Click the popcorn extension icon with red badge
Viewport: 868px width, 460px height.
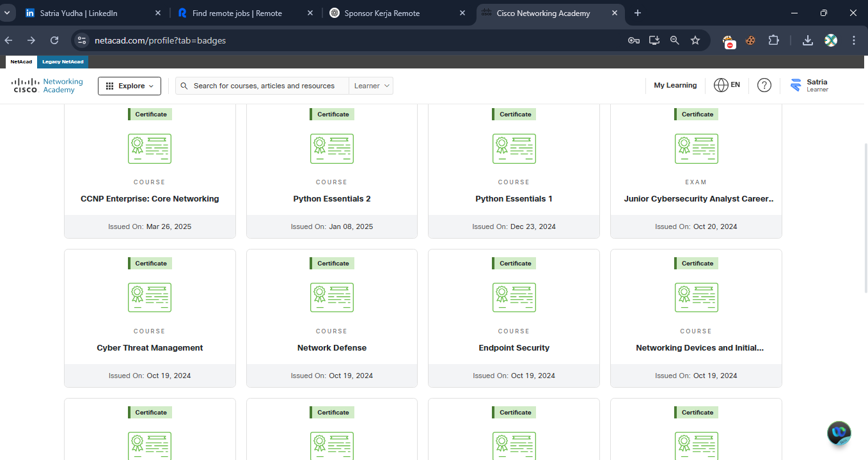pyautogui.click(x=729, y=42)
